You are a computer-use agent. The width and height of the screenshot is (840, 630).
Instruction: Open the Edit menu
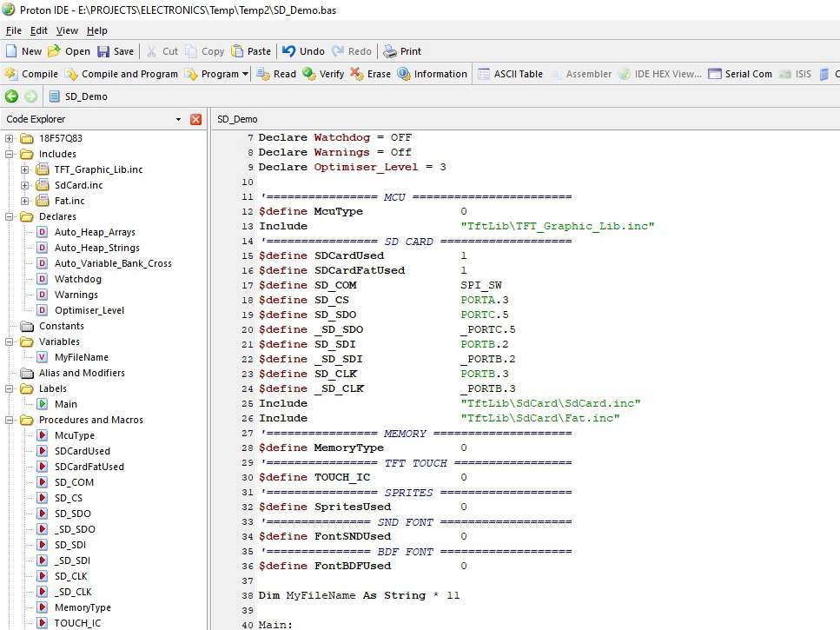coord(38,30)
